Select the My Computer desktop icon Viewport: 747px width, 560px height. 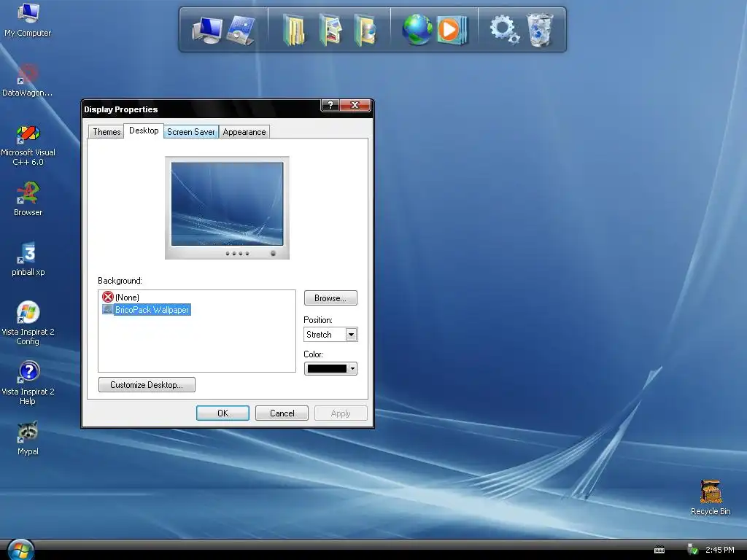[28, 20]
